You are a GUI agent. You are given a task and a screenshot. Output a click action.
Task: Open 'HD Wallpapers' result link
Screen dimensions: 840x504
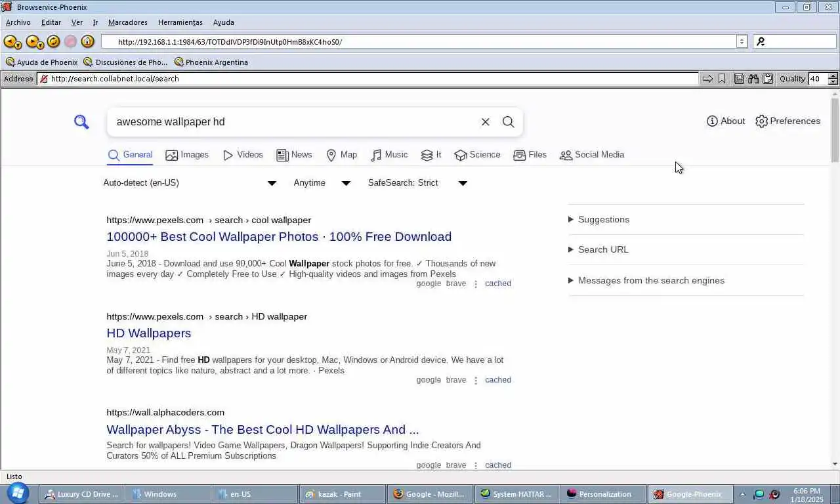149,333
